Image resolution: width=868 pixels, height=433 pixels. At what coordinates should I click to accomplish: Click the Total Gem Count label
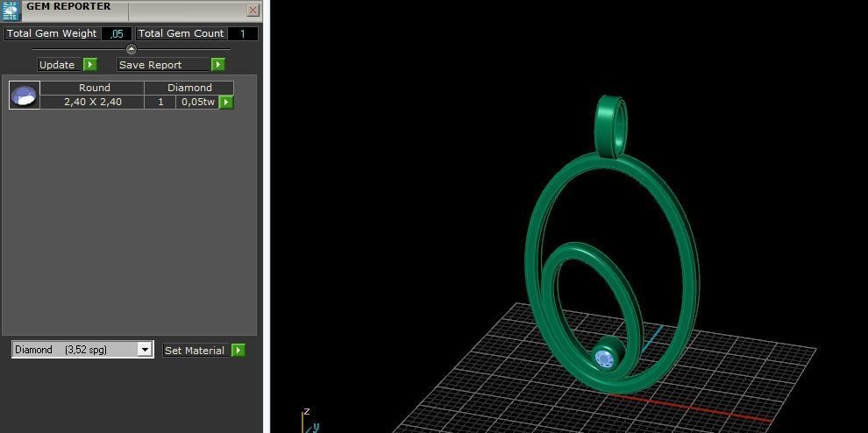point(181,34)
